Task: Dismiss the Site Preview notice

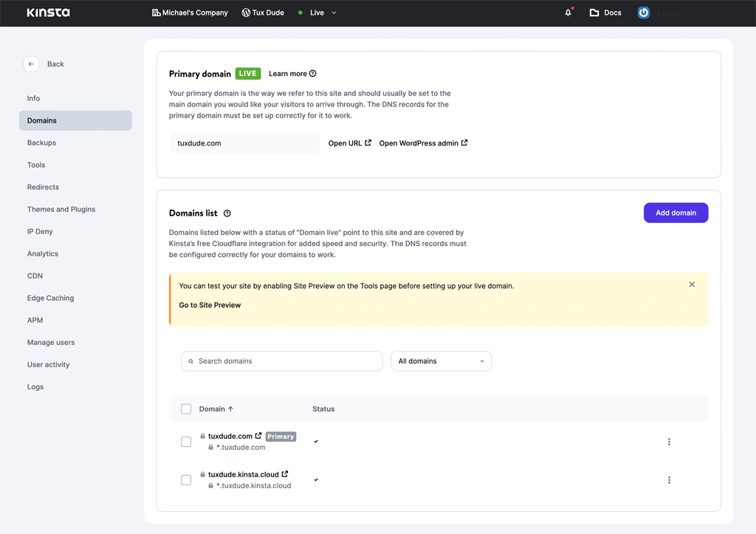Action: [x=692, y=284]
